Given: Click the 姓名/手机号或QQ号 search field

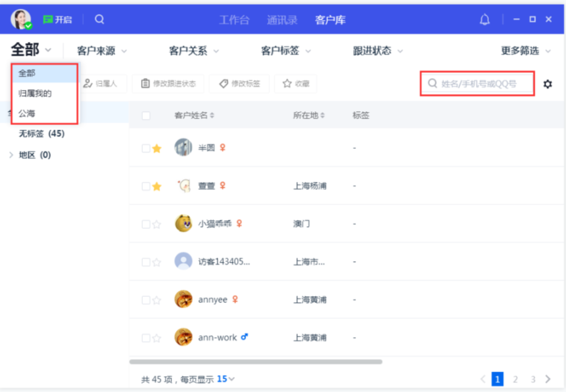Looking at the screenshot, I should (477, 84).
